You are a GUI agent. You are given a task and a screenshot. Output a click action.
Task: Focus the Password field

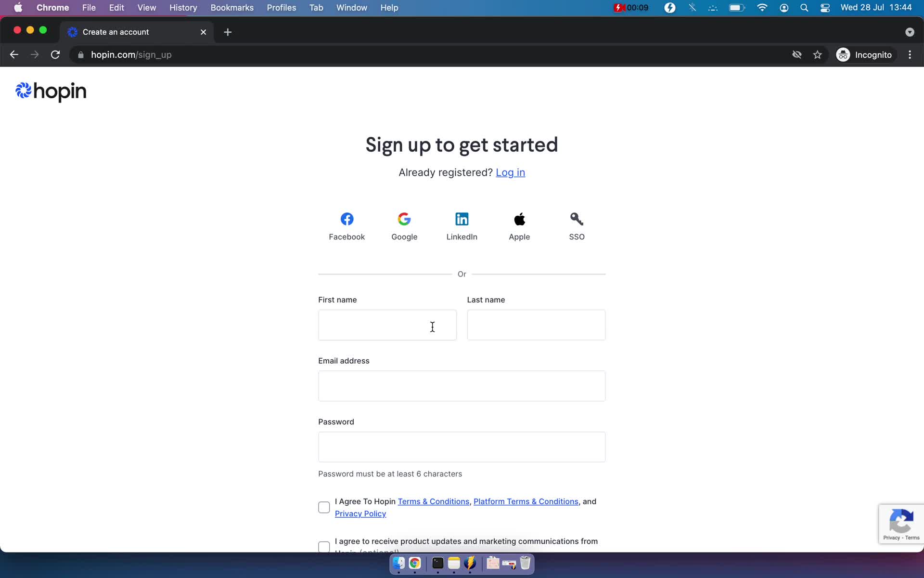coord(462,447)
